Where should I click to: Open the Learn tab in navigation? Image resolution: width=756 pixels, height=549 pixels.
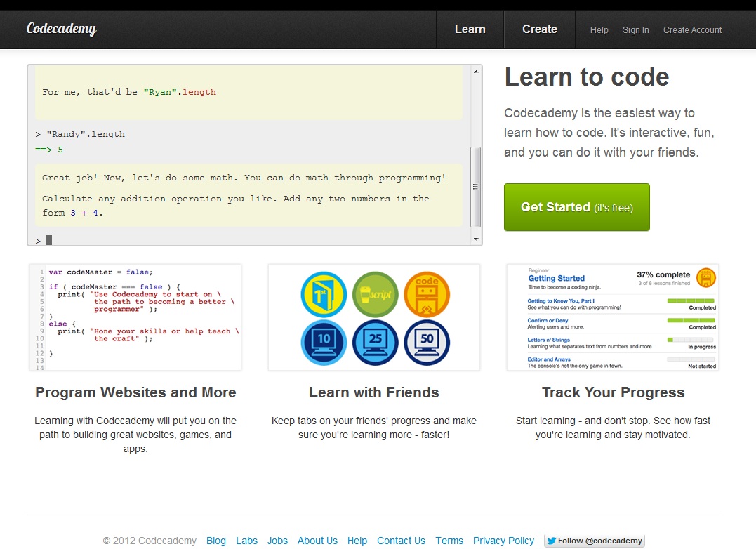click(x=470, y=29)
